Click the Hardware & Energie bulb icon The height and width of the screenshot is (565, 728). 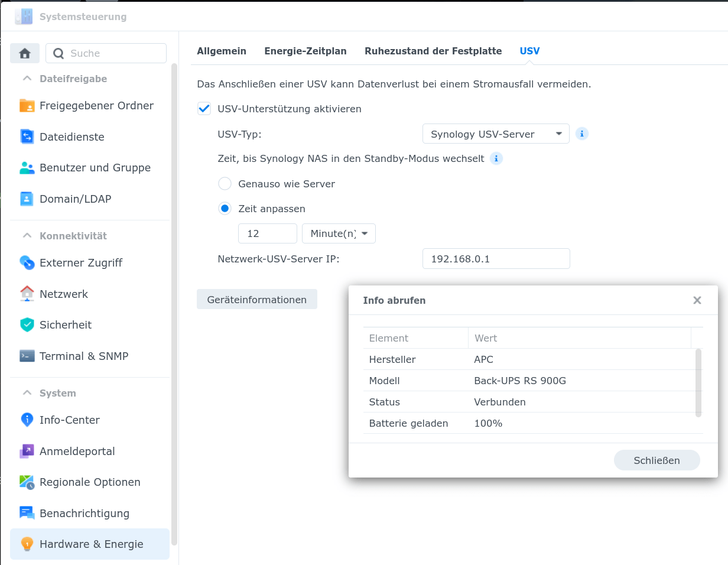[27, 544]
